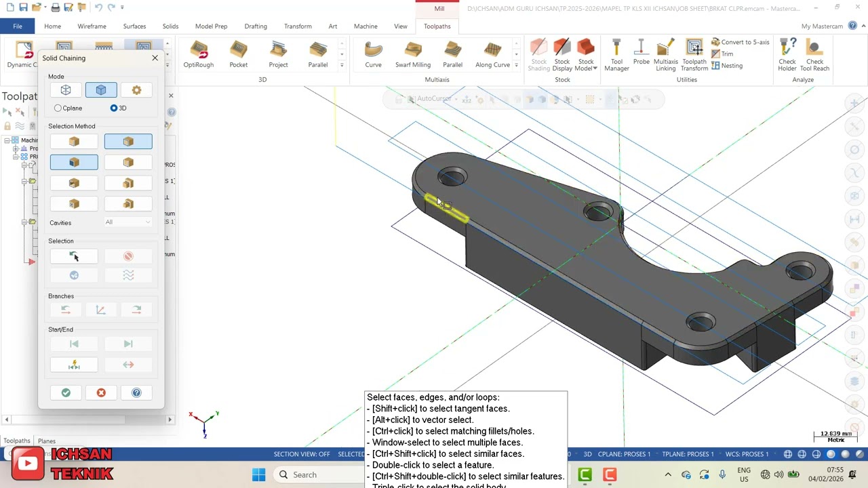The width and height of the screenshot is (868, 488).
Task: Select the Cplane radio button
Action: (58, 108)
